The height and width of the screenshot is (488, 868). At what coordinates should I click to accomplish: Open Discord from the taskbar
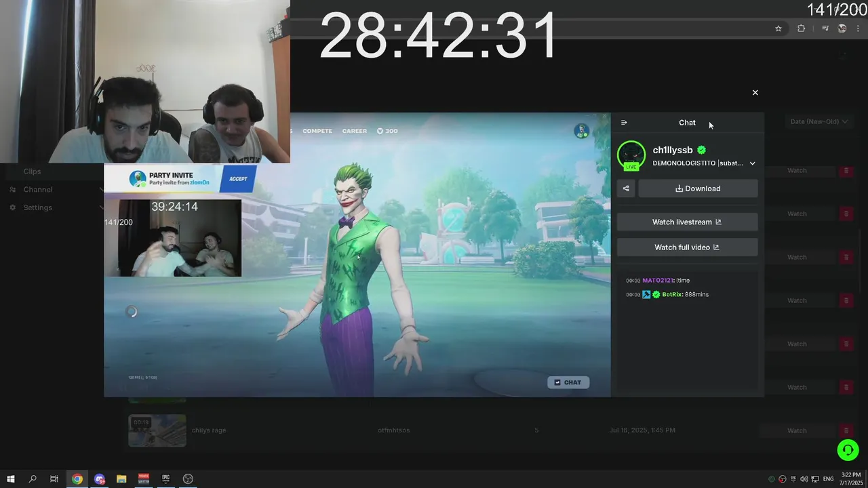click(x=100, y=479)
